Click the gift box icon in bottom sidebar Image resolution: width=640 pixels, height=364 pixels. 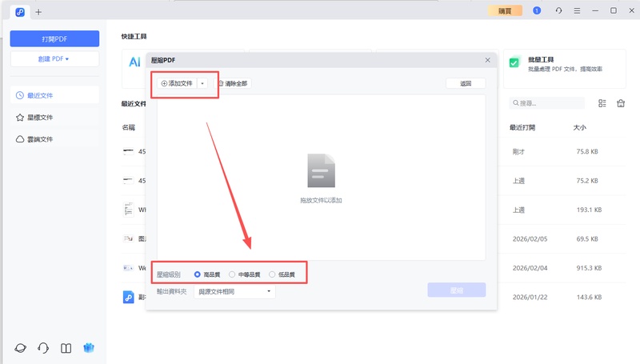tap(89, 348)
